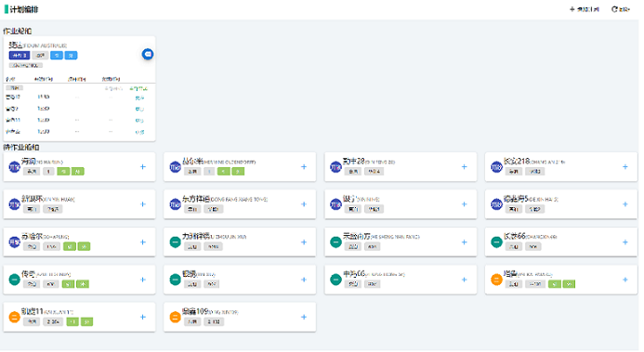Click the plus icon on 勤丰28 card

pos(464,167)
